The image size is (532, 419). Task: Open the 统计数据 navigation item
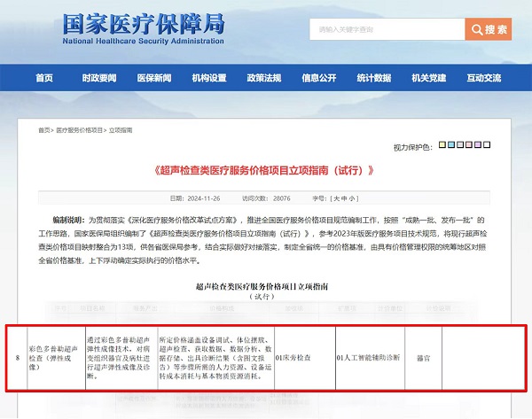[x=374, y=78]
